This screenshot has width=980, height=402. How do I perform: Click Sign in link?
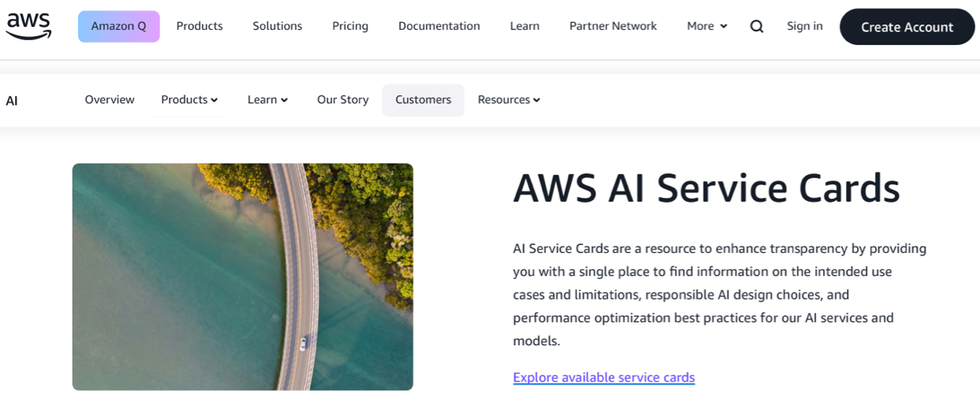[x=805, y=26]
